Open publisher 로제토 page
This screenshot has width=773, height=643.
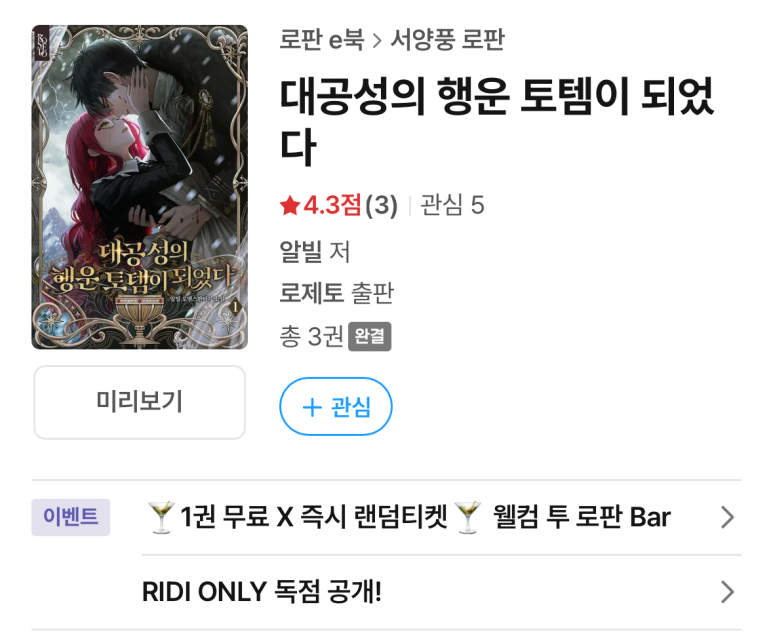pos(311,293)
